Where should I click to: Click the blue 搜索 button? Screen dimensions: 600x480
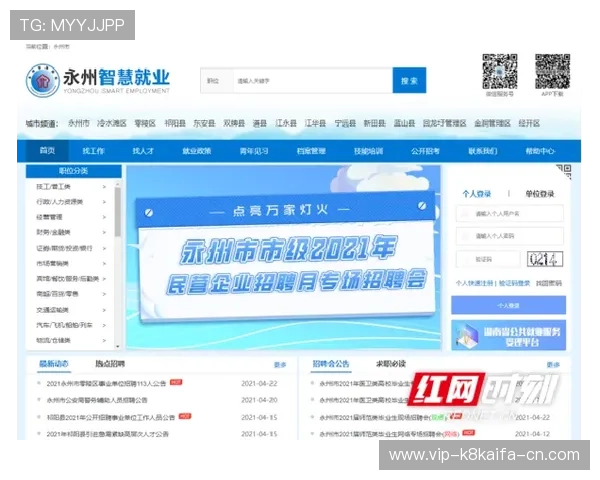pyautogui.click(x=409, y=80)
